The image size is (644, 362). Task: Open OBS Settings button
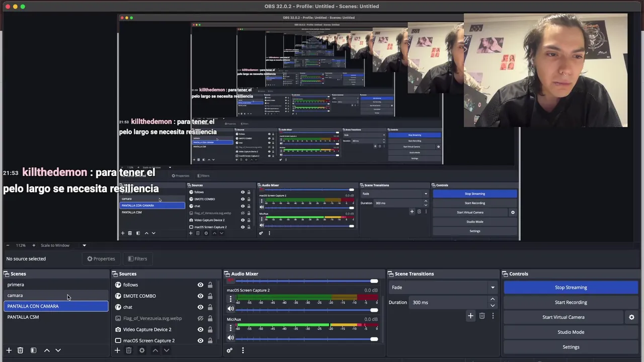tap(571, 347)
